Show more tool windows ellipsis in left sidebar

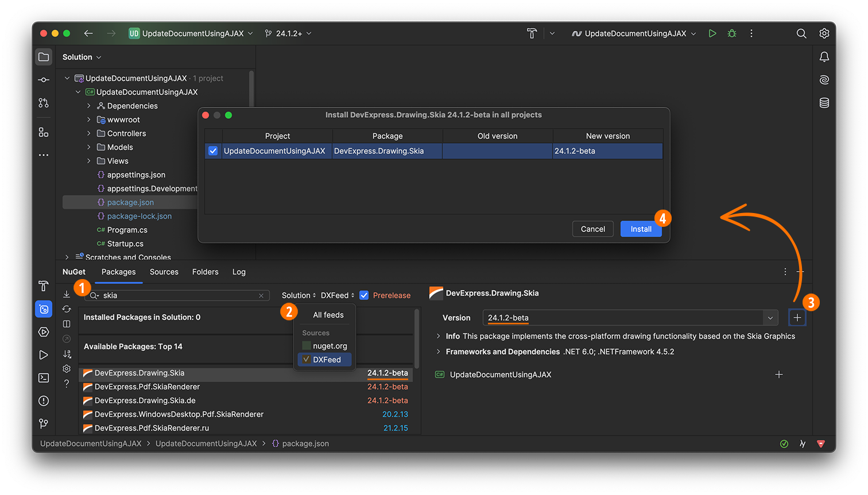44,155
